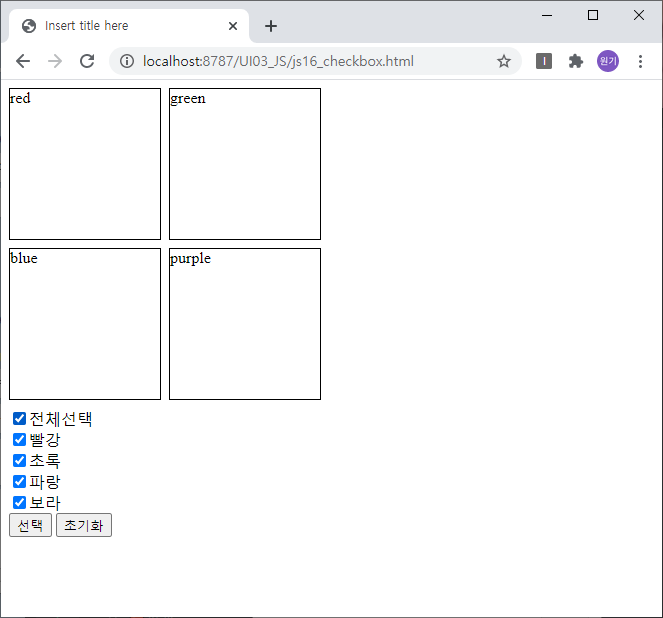
Task: Toggle the 파랑 checkbox
Action: pos(19,481)
